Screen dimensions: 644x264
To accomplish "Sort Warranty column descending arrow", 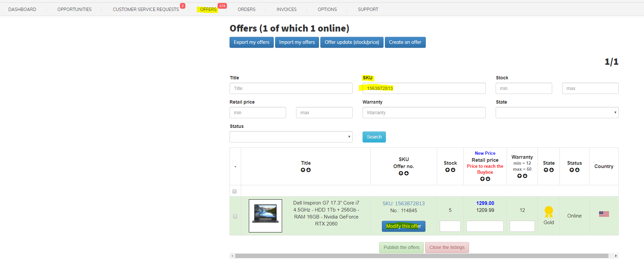I will (525, 176).
